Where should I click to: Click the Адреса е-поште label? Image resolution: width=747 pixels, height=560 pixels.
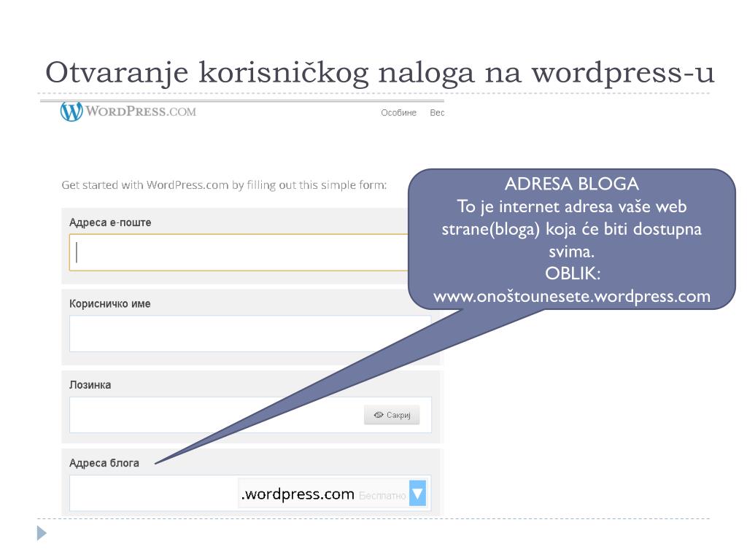click(110, 222)
